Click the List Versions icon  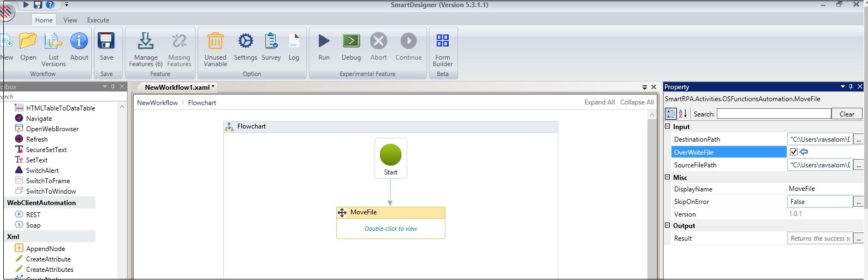click(x=53, y=42)
